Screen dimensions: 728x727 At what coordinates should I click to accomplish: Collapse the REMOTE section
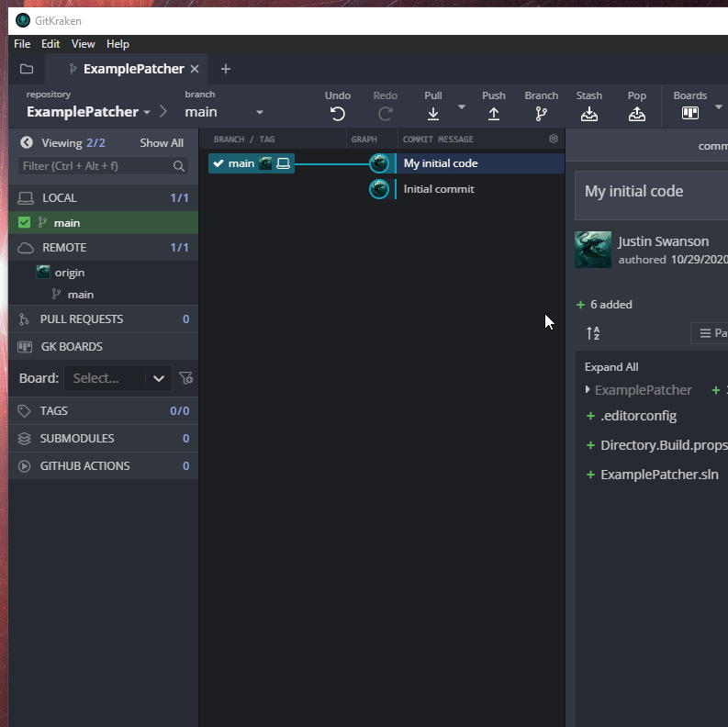point(103,248)
